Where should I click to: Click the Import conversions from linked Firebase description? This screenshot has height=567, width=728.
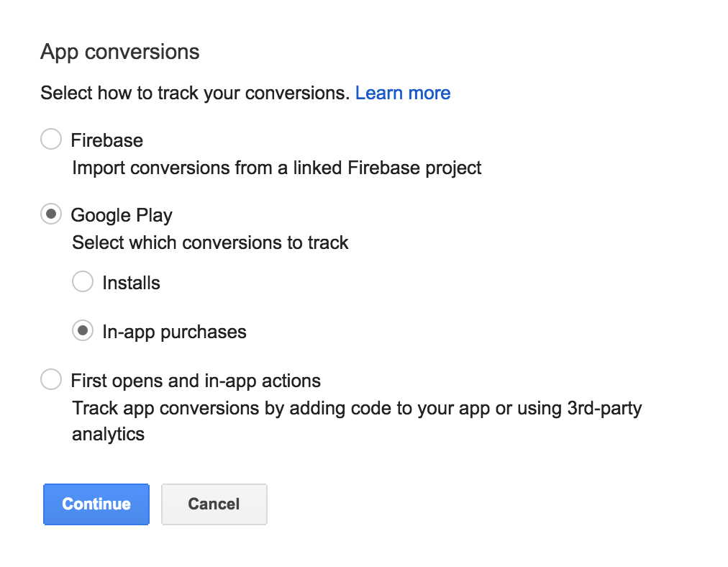pos(277,168)
